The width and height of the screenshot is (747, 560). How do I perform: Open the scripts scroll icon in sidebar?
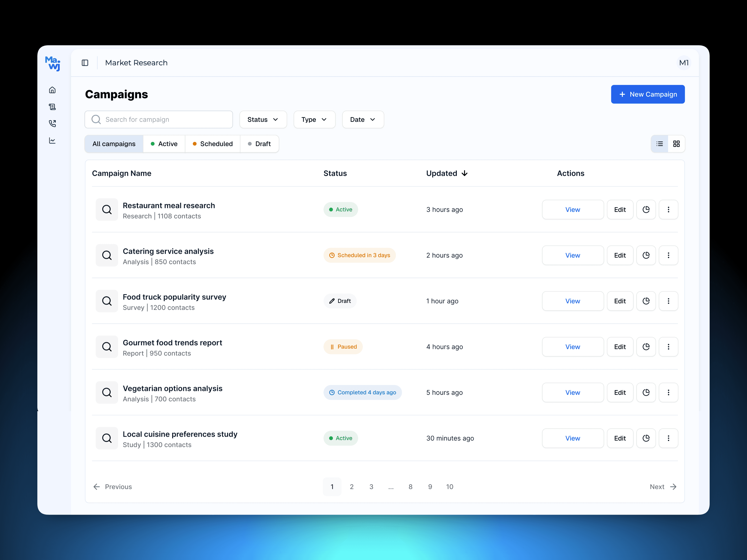52,107
